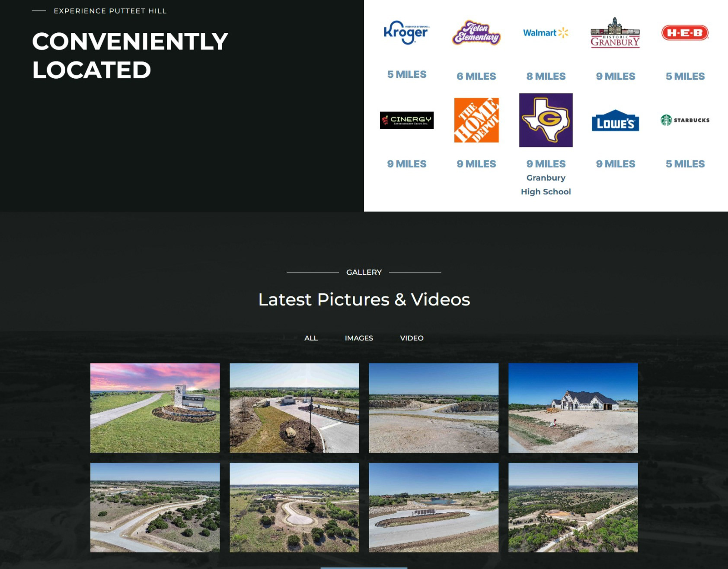This screenshot has width=728, height=569.
Task: Click the Latest Pictures & Videos heading
Action: tap(364, 299)
